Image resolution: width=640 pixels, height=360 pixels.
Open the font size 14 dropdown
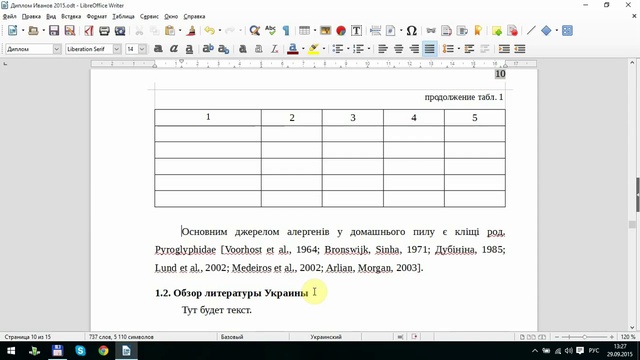pos(142,49)
